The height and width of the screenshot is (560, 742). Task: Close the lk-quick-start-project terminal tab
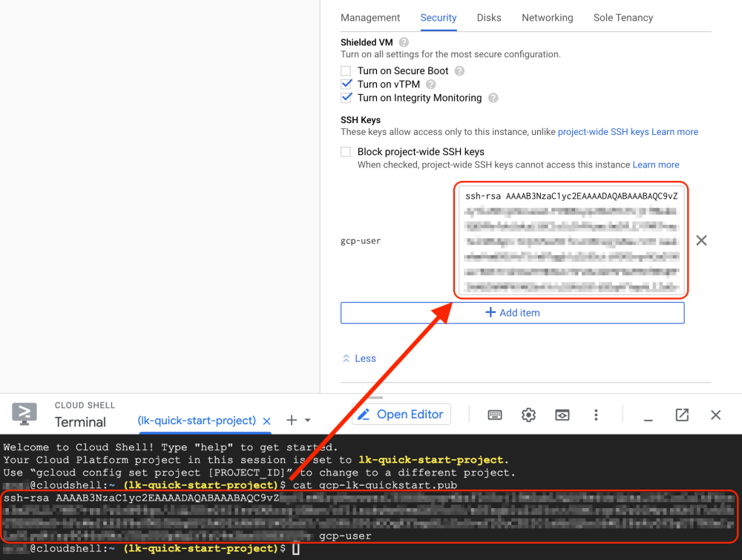(267, 421)
